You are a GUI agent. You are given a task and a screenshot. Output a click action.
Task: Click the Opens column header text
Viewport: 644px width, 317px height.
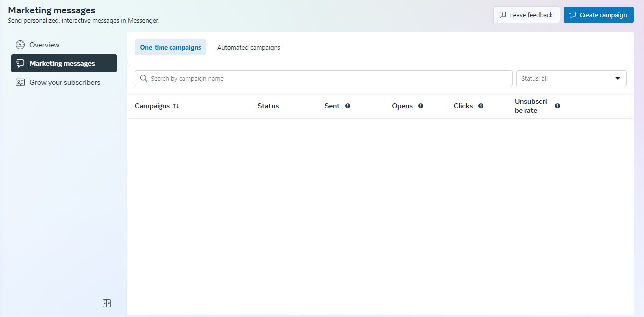coord(402,106)
